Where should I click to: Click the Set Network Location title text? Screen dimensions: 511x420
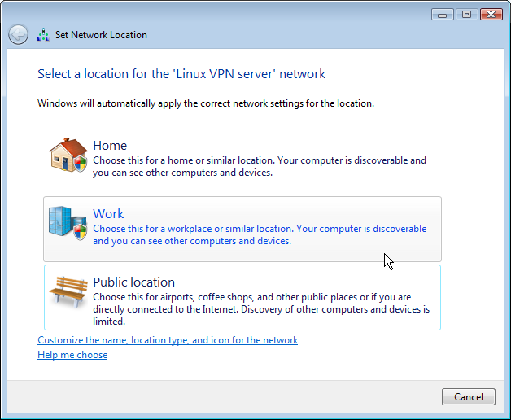pos(101,35)
